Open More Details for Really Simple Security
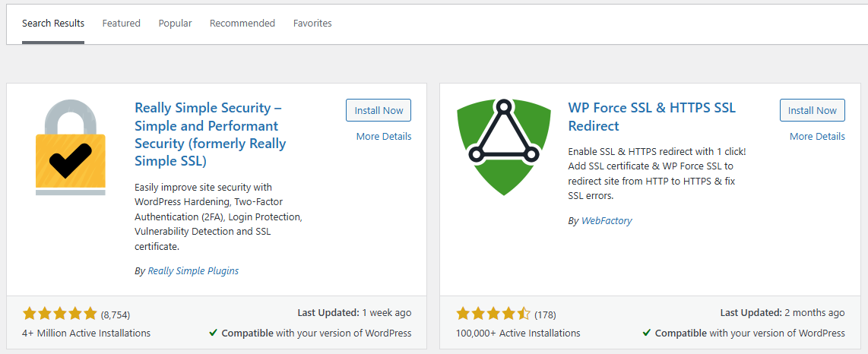 coord(384,137)
